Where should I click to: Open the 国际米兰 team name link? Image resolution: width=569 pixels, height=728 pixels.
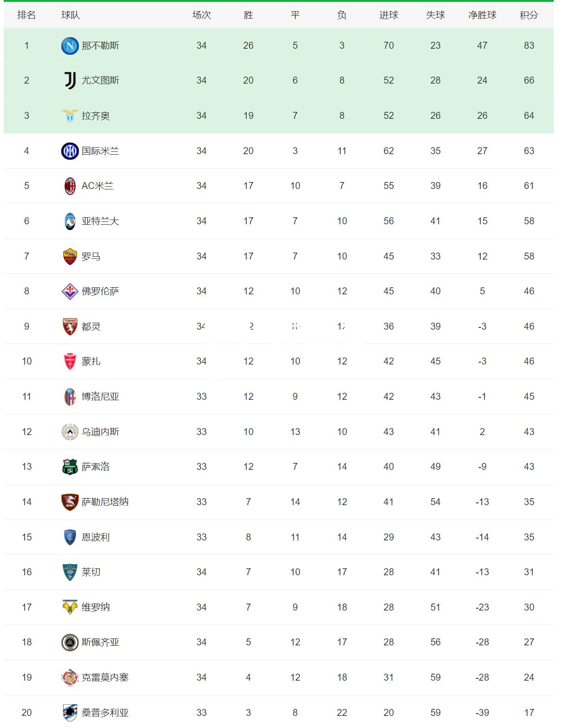100,151
